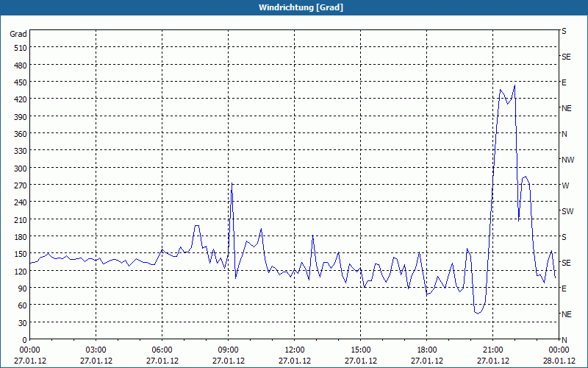
Task: Select the '15:00' time axis label
Action: pos(360,350)
